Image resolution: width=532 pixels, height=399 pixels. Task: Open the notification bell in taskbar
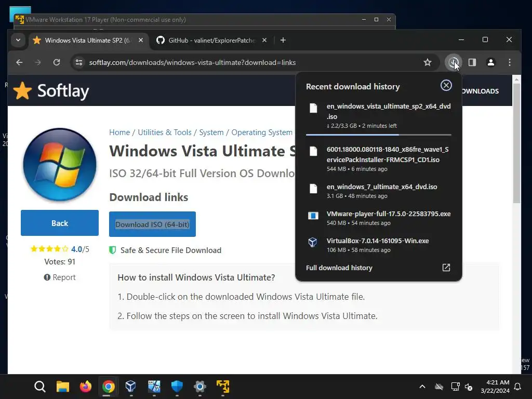click(518, 387)
